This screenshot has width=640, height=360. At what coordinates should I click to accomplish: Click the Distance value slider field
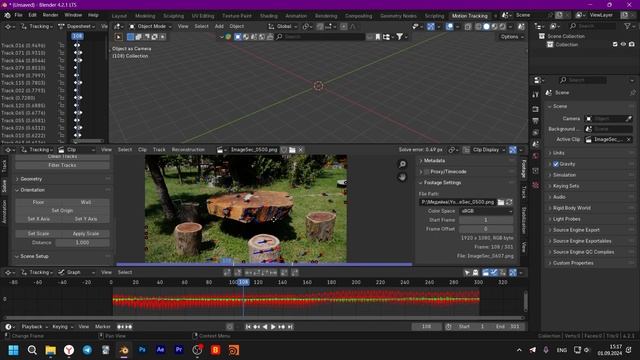(82, 242)
